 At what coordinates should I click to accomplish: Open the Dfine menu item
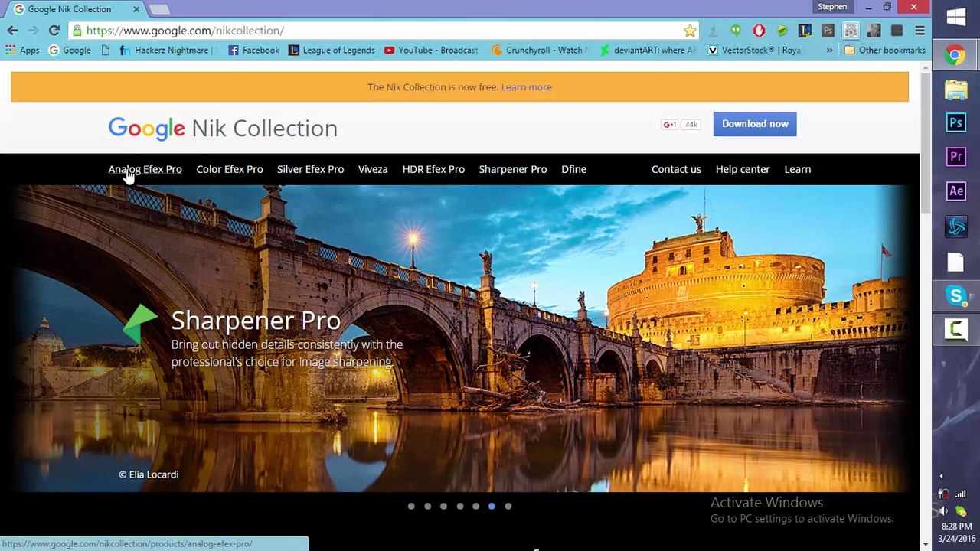pyautogui.click(x=573, y=169)
